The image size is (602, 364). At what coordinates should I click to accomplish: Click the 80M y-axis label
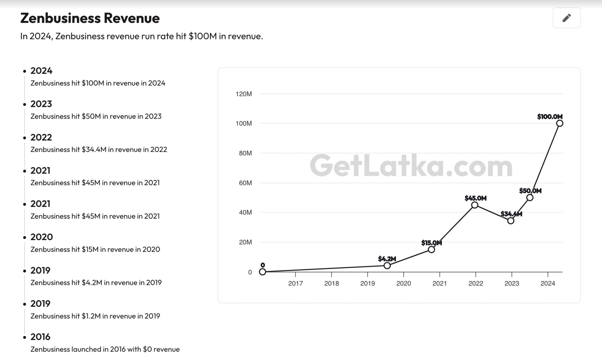246,153
